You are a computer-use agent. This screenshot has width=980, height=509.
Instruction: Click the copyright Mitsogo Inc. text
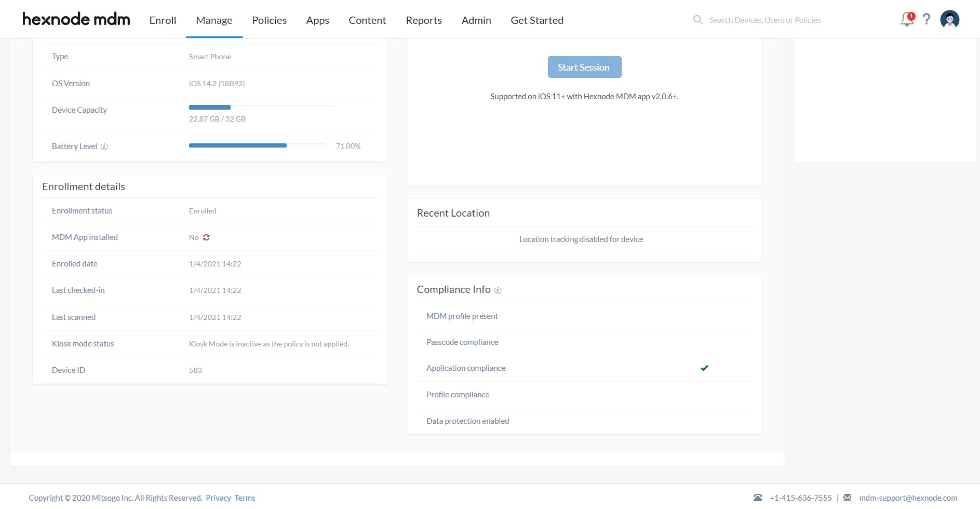click(115, 498)
